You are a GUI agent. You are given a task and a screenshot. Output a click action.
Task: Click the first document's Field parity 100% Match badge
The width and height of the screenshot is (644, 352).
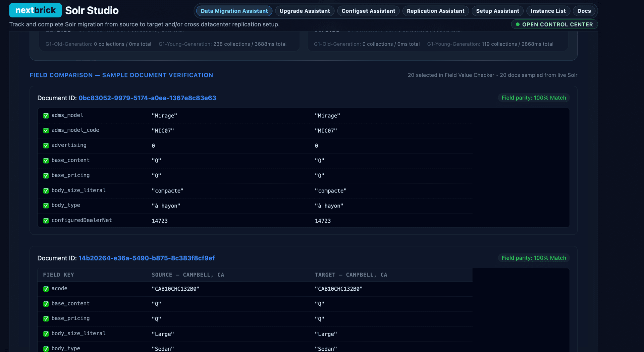coord(534,98)
